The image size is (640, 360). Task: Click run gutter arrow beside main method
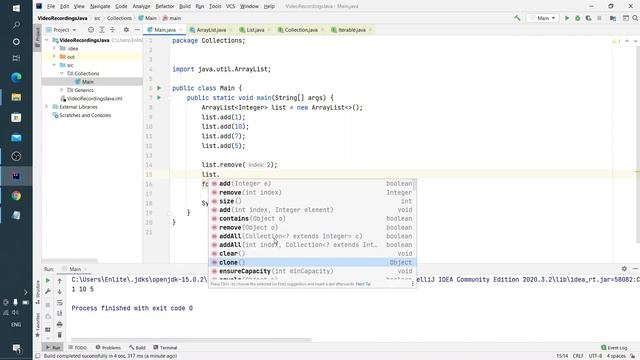[159, 98]
